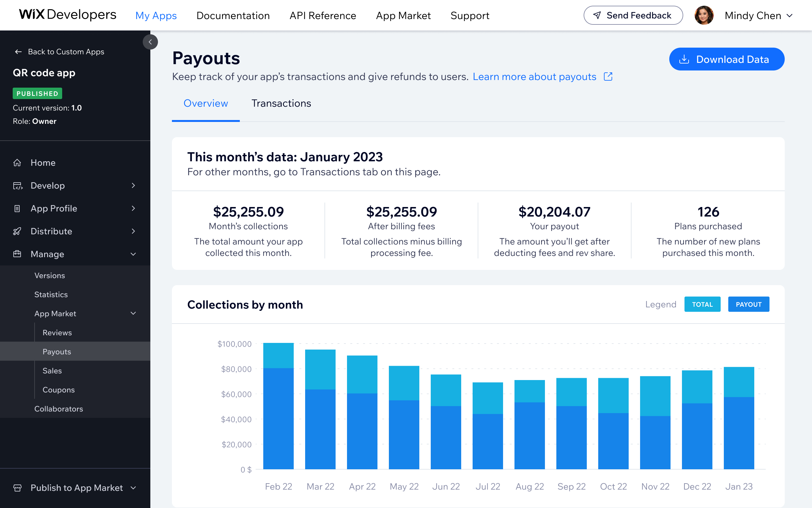Expand the Develop section chevron
The image size is (812, 508).
(x=133, y=185)
